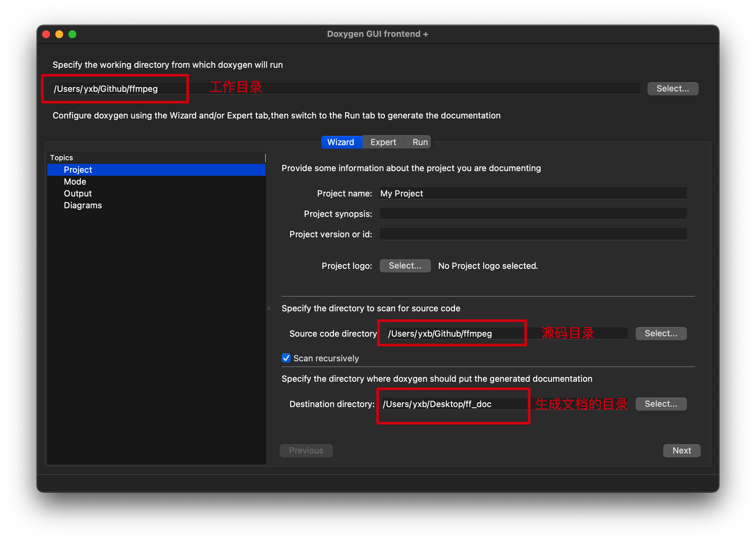Viewport: 756px width, 541px height.
Task: Focus the working directory path field
Action: click(346, 89)
